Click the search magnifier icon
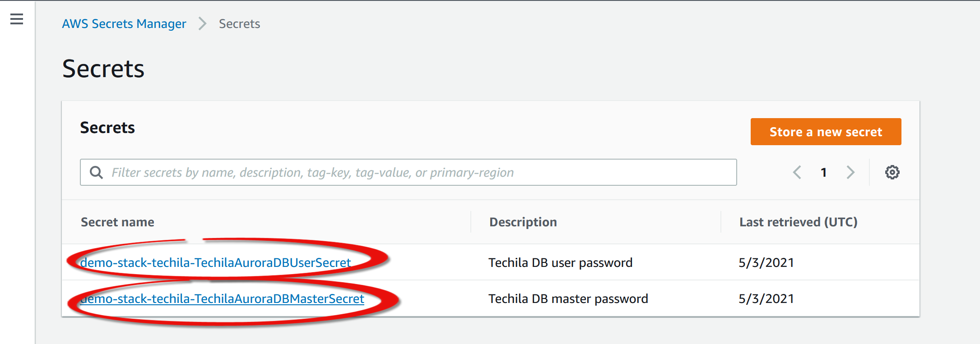The height and width of the screenshot is (344, 980). pos(96,172)
